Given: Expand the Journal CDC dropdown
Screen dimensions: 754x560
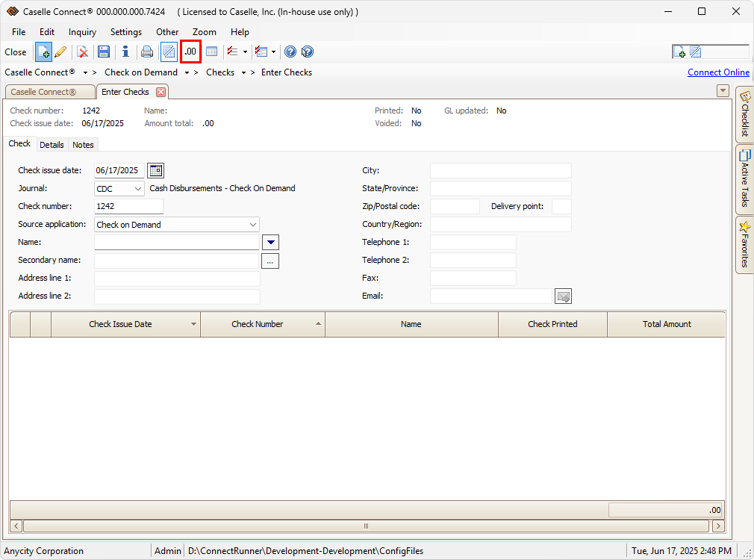Looking at the screenshot, I should click(x=138, y=189).
